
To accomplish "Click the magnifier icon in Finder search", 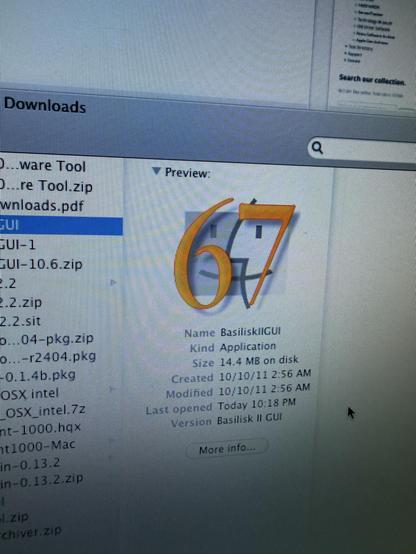I will tap(317, 148).
